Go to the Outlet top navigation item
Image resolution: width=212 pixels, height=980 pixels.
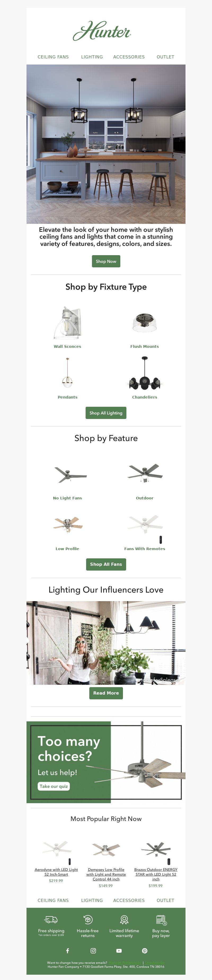[165, 57]
